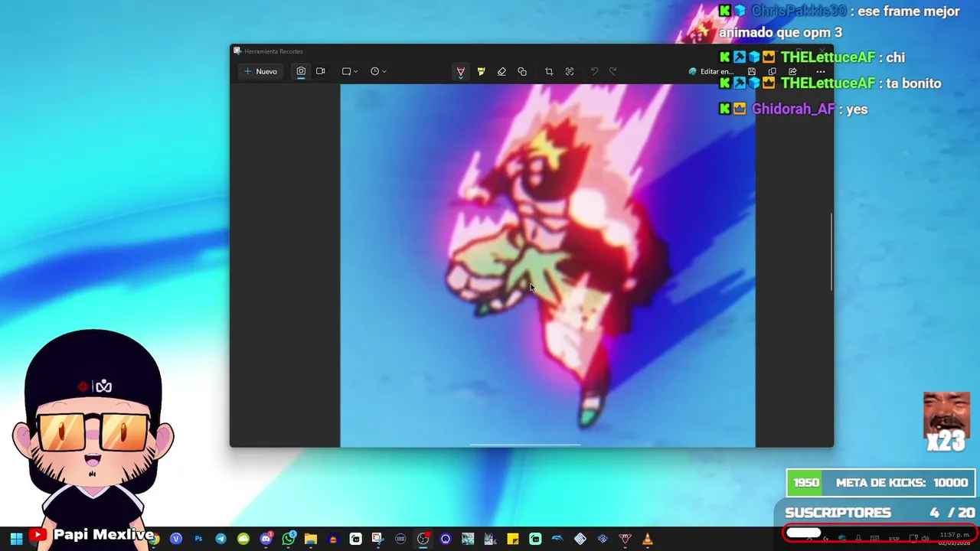Click Editar en... to edit in Paint
Image resolution: width=980 pixels, height=551 pixels.
(x=710, y=71)
